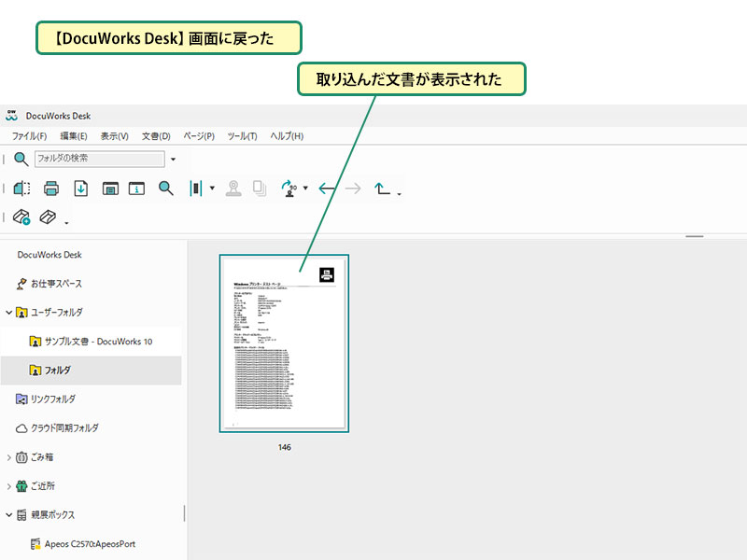Select ユーザーフォルダ in the tree
Viewport: 747px width, 560px height.
pos(57,313)
